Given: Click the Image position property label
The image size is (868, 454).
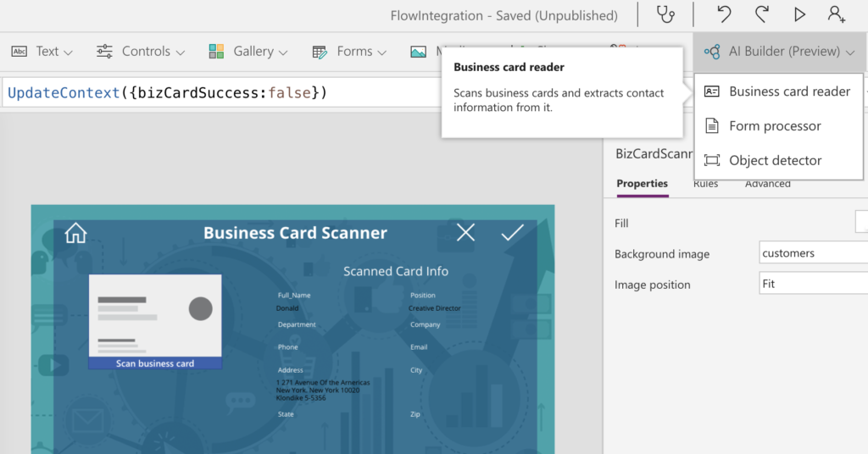Looking at the screenshot, I should coord(652,285).
